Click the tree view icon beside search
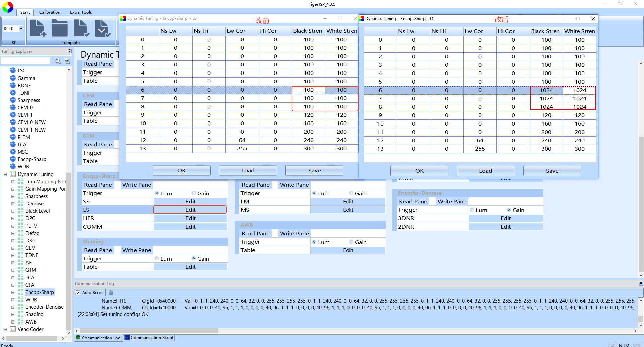 [x=67, y=61]
